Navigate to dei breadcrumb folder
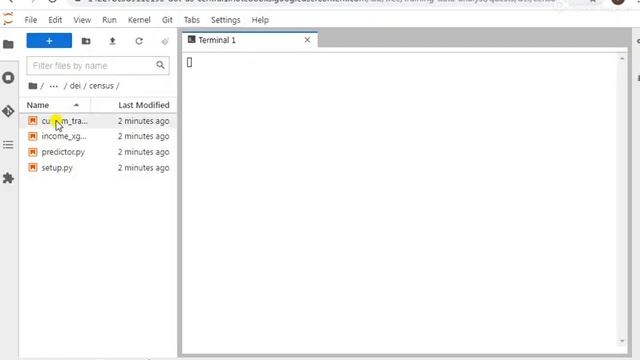The width and height of the screenshot is (640, 360). [75, 86]
